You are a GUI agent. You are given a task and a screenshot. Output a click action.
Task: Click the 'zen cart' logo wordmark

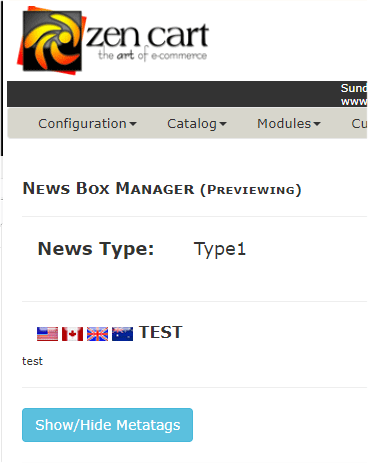[147, 35]
